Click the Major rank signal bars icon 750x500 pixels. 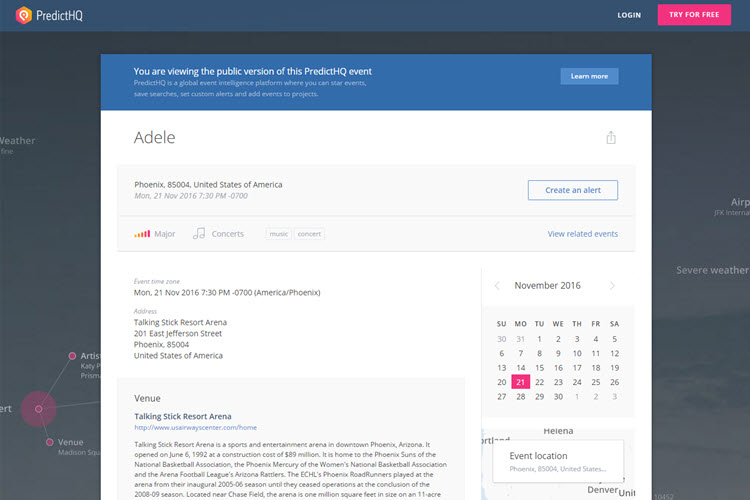[x=142, y=234]
